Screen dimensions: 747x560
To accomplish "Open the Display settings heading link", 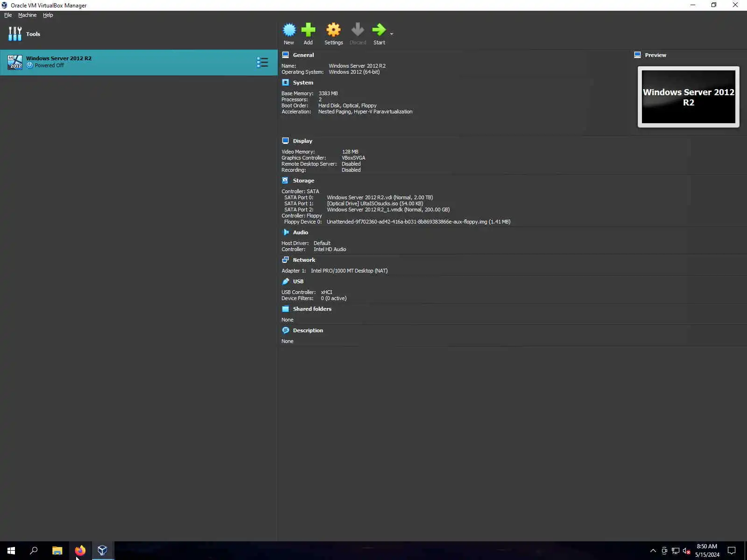I will point(303,141).
